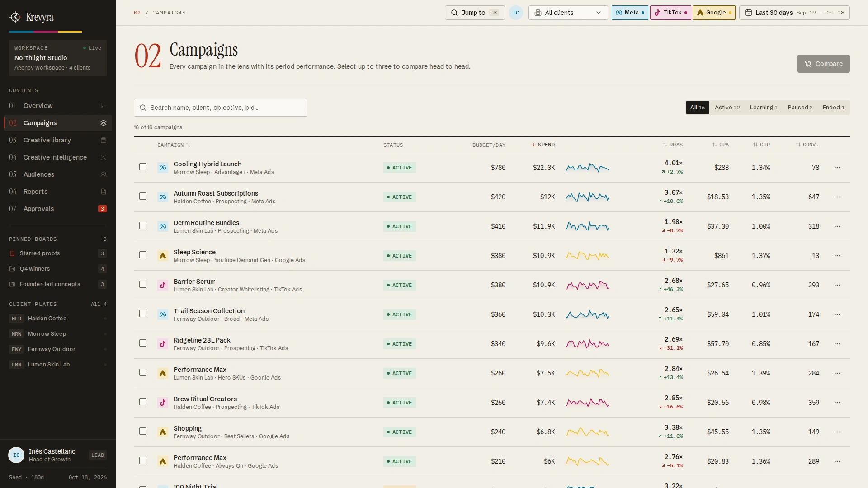868x488 pixels.
Task: Open the ellipsis menu for Brew Ritual Creators
Action: (x=837, y=403)
